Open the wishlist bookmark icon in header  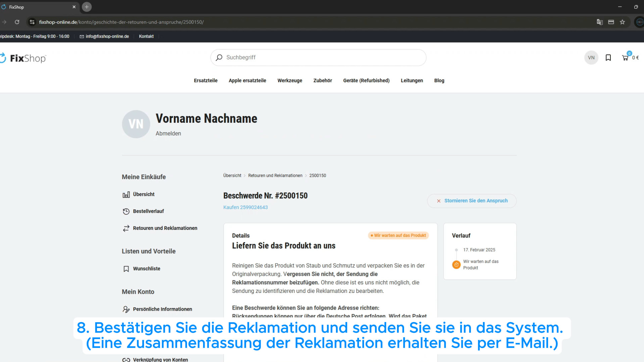pyautogui.click(x=608, y=58)
